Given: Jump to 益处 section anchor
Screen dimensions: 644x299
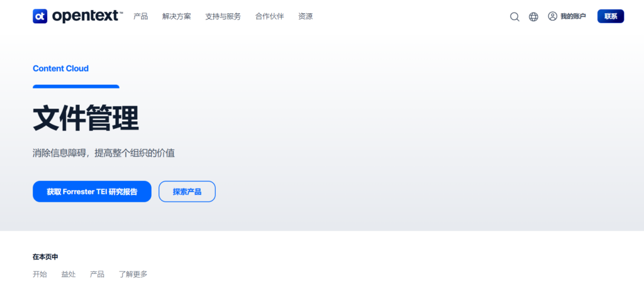Looking at the screenshot, I should 69,275.
